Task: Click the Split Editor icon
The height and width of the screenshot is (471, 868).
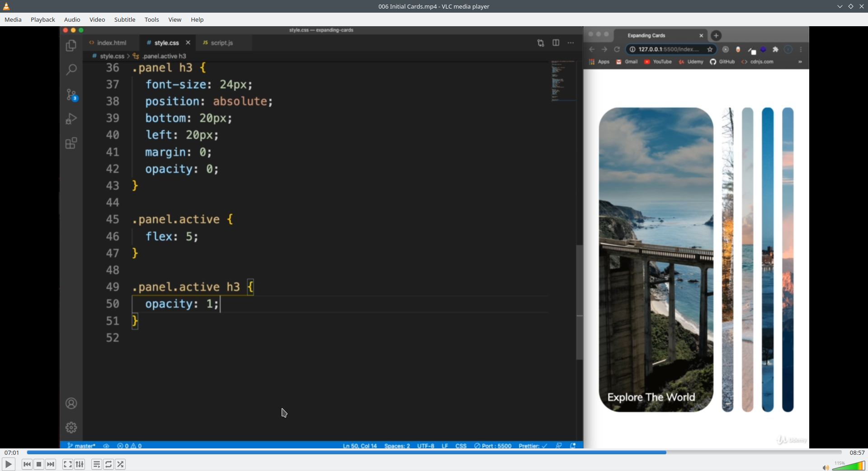Action: [x=556, y=42]
